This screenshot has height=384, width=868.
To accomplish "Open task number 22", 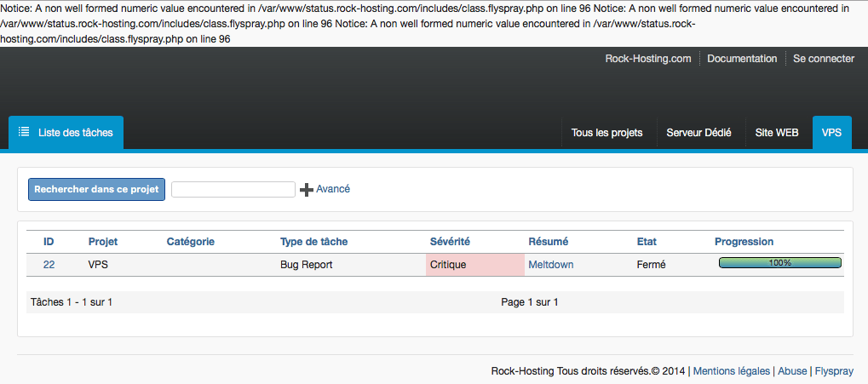I will click(x=49, y=265).
